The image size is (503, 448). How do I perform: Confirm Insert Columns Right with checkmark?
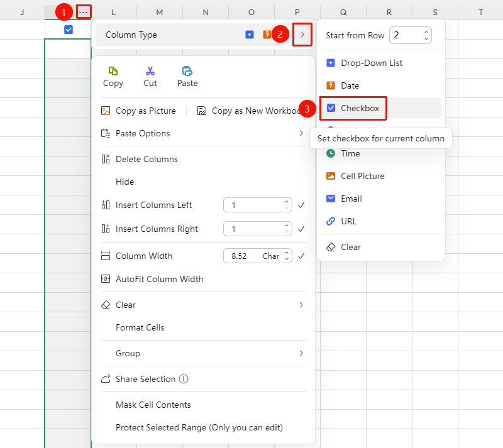301,229
